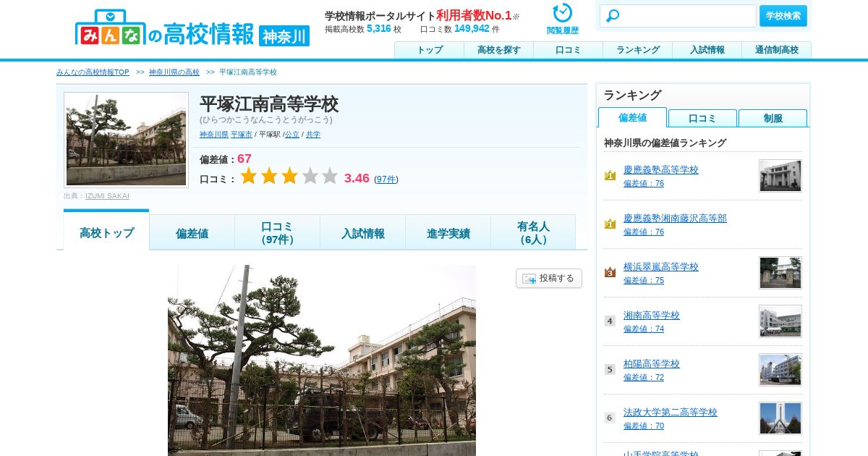Open the 入試情報 item in top navigation
The image size is (868, 456).
coord(707,50)
